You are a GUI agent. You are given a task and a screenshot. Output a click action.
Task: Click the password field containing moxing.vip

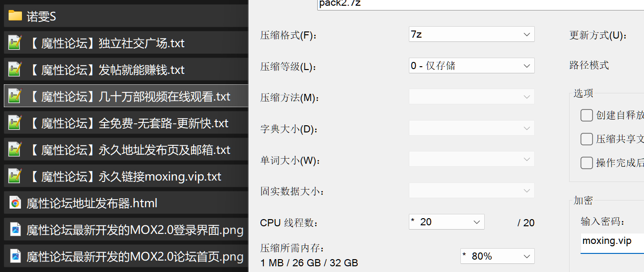(x=612, y=242)
